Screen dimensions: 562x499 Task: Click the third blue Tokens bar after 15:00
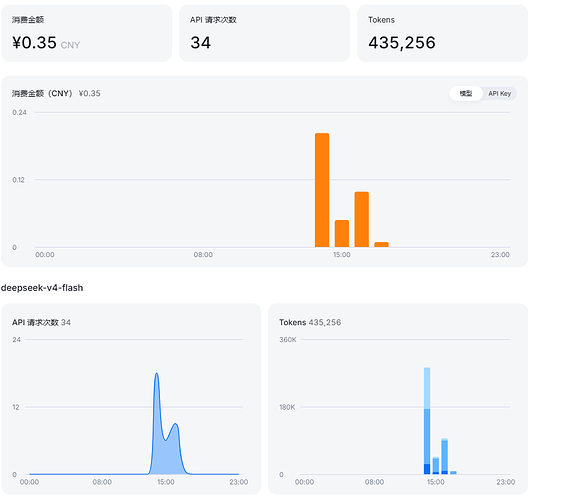[x=444, y=456]
